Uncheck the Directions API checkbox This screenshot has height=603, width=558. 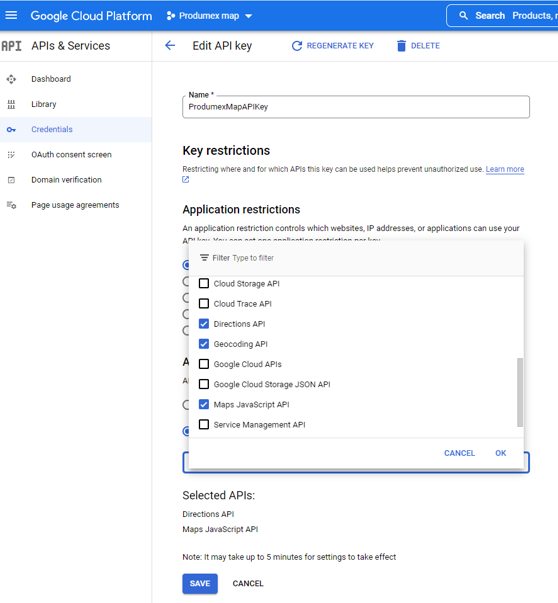pyautogui.click(x=204, y=324)
